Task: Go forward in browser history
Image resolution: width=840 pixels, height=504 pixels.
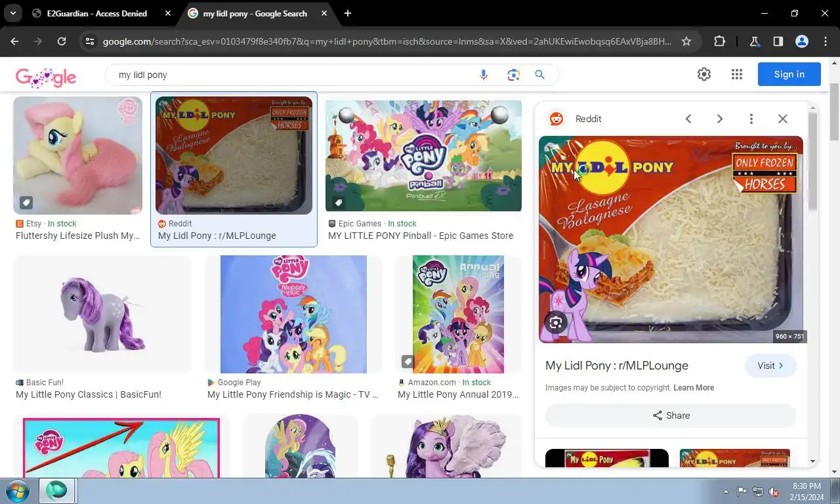Action: pyautogui.click(x=38, y=41)
